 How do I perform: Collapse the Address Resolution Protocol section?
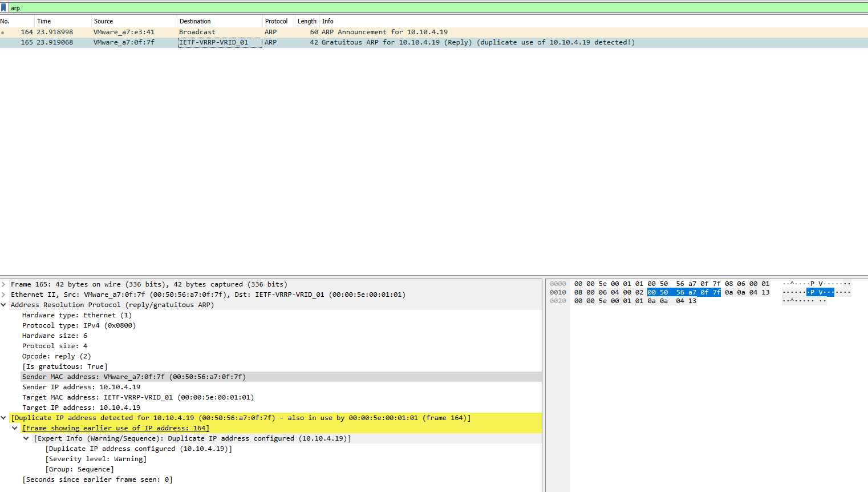[4, 305]
